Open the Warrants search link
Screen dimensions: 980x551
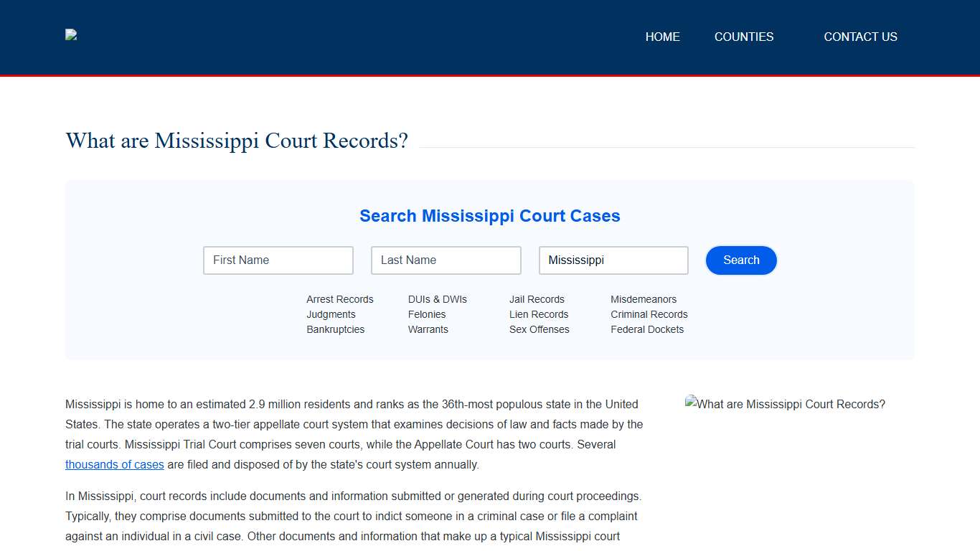(428, 329)
